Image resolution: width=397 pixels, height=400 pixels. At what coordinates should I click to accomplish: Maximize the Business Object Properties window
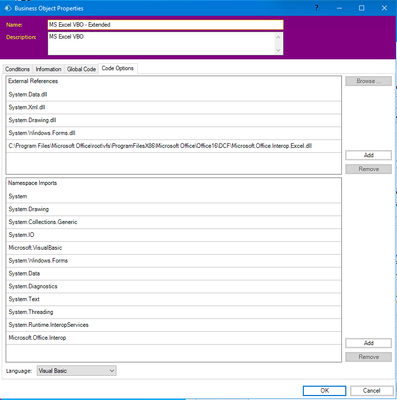362,8
